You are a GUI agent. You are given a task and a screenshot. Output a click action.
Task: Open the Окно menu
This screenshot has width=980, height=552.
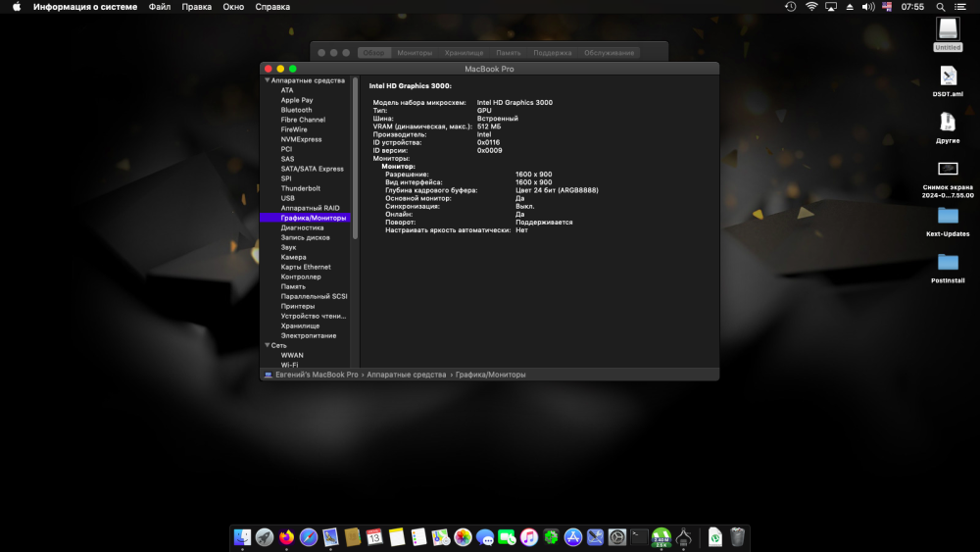233,7
